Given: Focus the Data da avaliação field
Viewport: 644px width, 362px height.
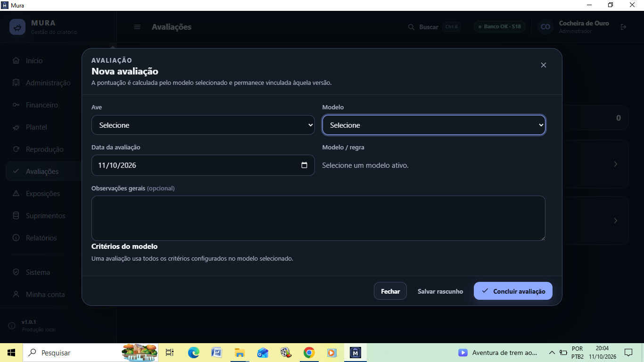Looking at the screenshot, I should 203,165.
